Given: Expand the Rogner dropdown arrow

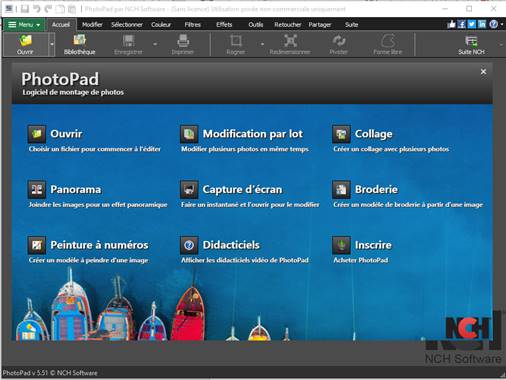Looking at the screenshot, I should 262,44.
